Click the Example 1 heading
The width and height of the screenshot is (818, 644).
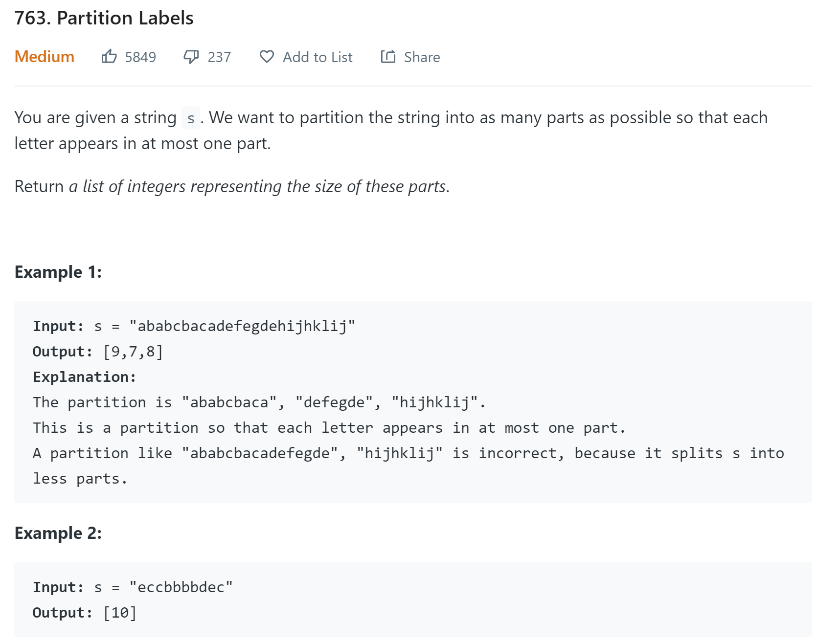58,272
